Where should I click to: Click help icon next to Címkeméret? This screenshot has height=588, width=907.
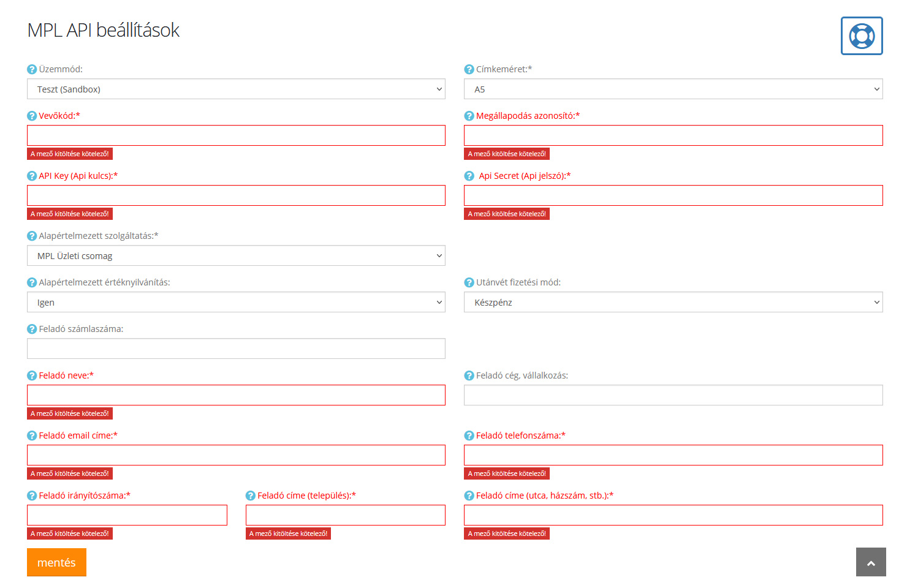(x=469, y=69)
